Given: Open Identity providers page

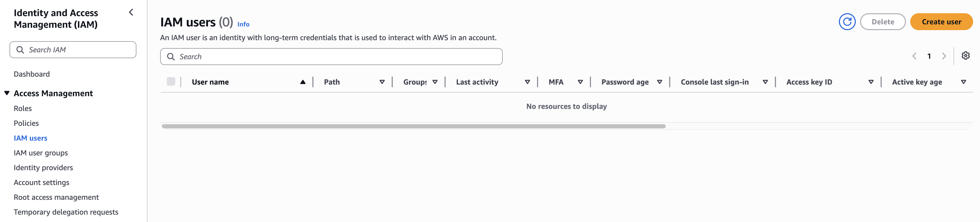Looking at the screenshot, I should coord(43,168).
